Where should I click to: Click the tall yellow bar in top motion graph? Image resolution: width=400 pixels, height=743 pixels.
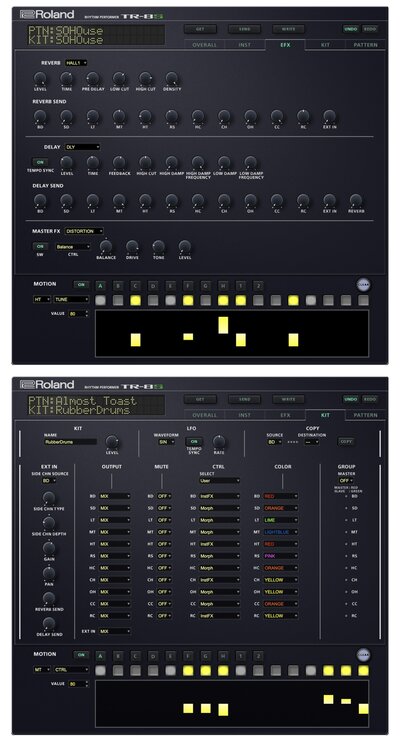(x=223, y=325)
